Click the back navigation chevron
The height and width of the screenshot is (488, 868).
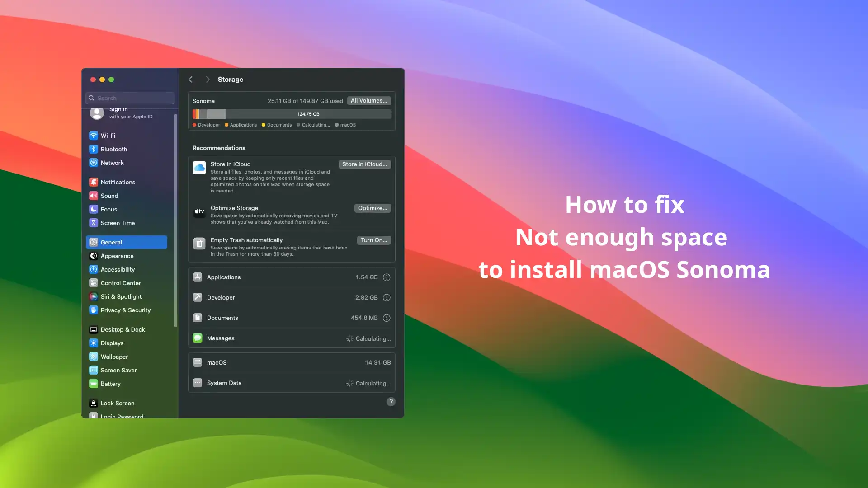(190, 79)
